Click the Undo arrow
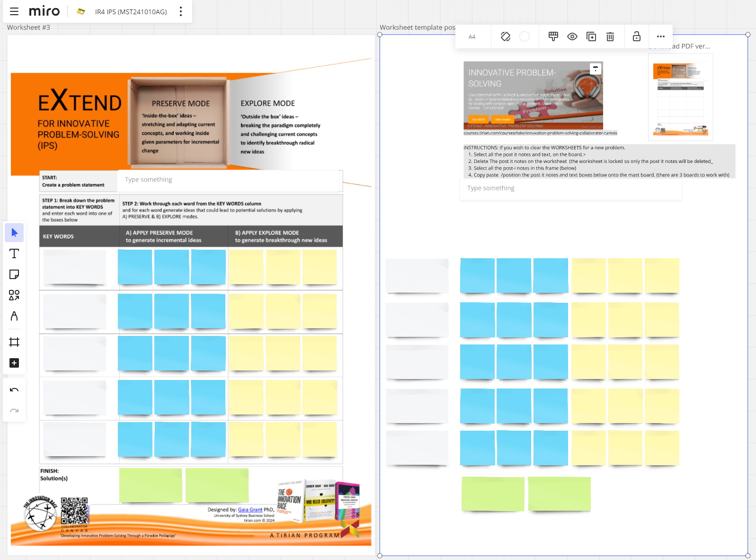Image resolution: width=756 pixels, height=560 pixels. tap(14, 390)
